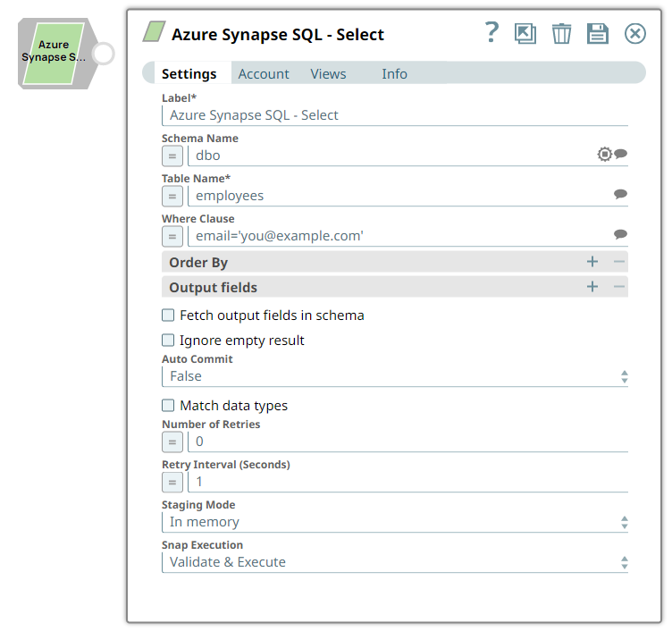This screenshot has height=631, width=672.
Task: Click the green parallelogram snap icon in header
Action: (x=155, y=31)
